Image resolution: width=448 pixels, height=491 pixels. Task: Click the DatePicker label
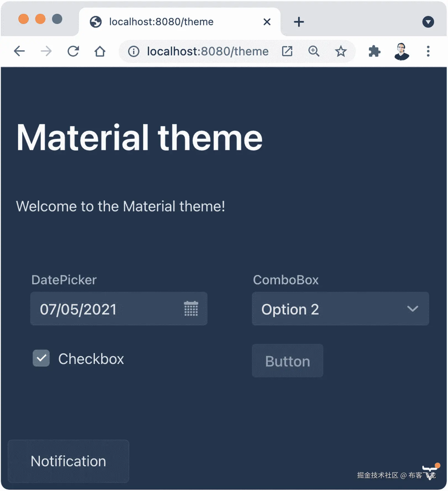pyautogui.click(x=64, y=280)
